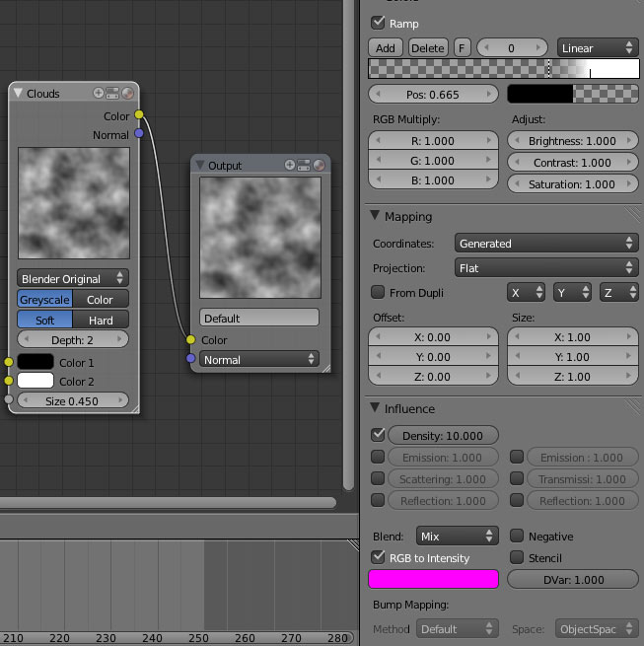Open the Y axis mapping dropdown
644x646 pixels.
click(572, 293)
